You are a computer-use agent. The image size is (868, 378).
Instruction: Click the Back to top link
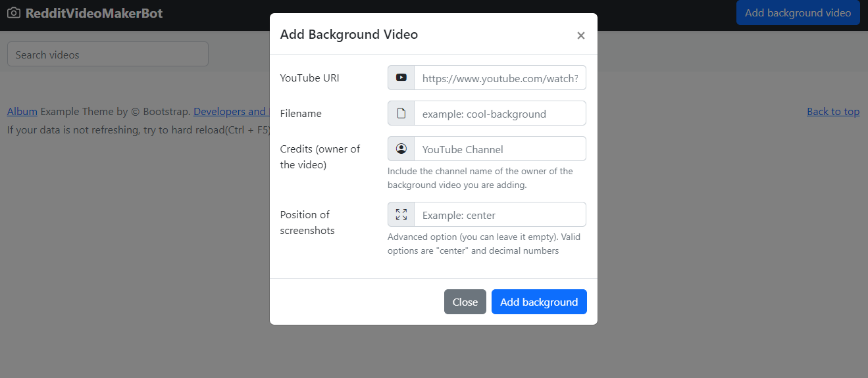[833, 111]
